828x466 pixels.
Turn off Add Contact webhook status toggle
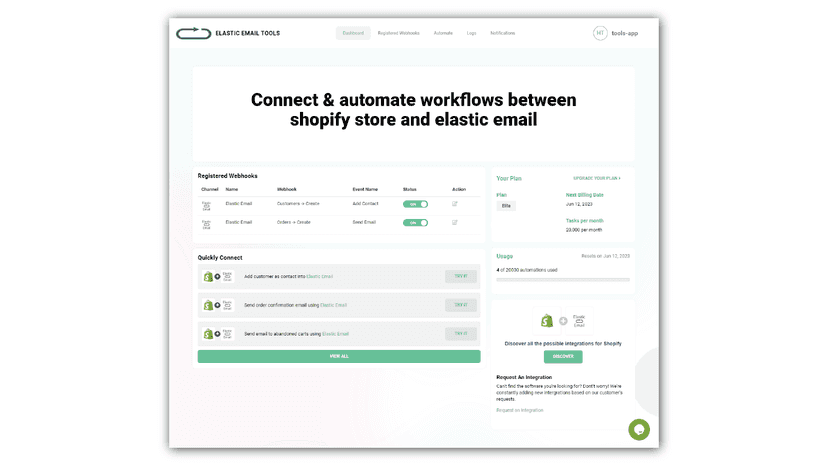click(x=416, y=204)
